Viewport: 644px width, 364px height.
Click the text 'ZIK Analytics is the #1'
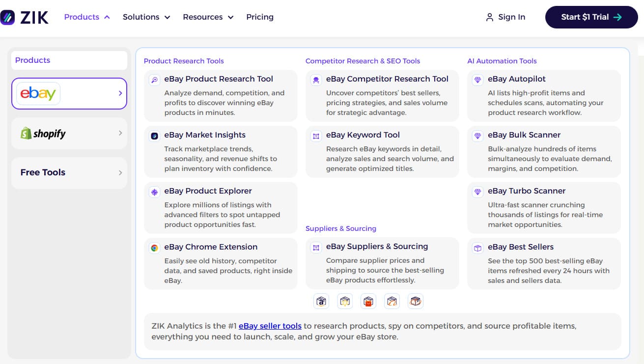194,326
